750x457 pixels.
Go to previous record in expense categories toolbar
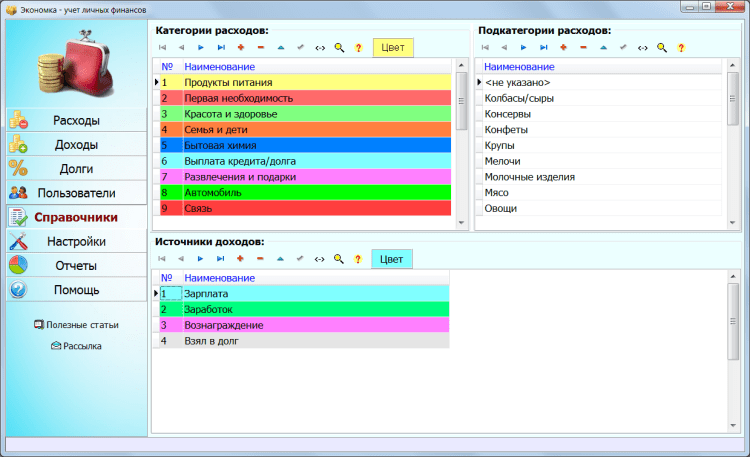(181, 47)
